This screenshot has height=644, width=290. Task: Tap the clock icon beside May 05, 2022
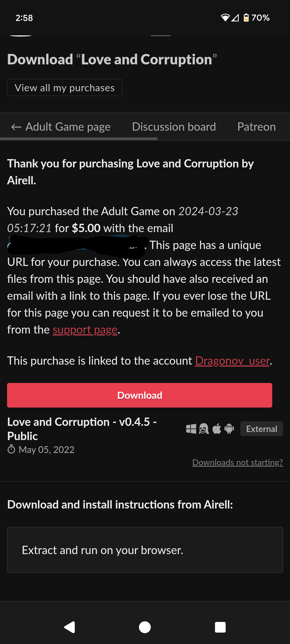11,449
